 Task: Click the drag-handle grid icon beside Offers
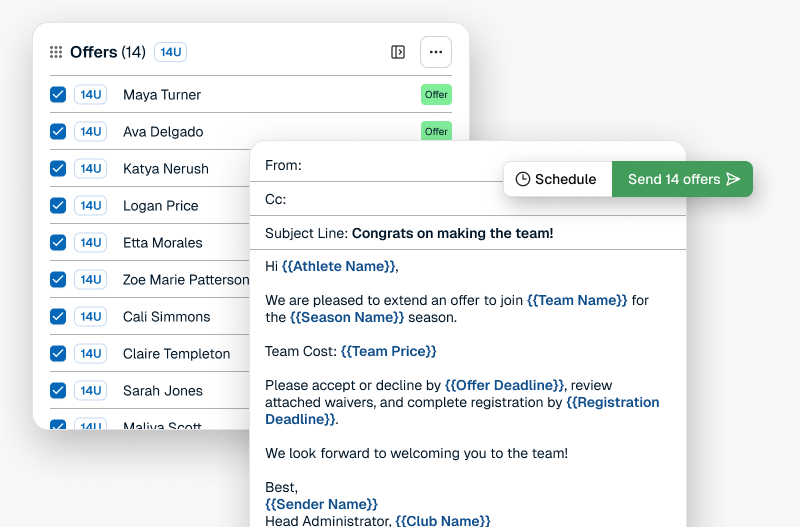point(56,52)
